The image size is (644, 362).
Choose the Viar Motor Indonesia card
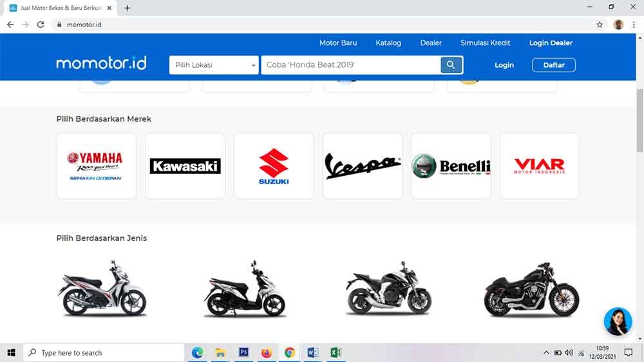click(540, 166)
